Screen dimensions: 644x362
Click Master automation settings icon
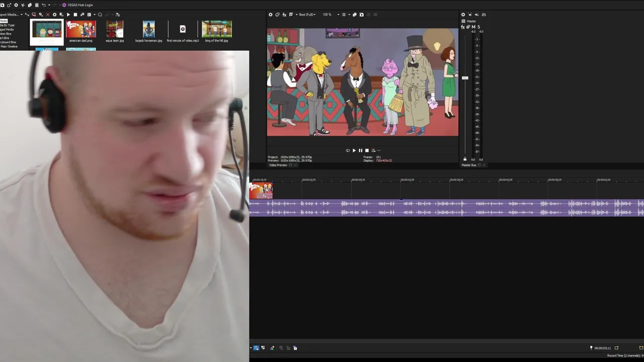(x=468, y=27)
